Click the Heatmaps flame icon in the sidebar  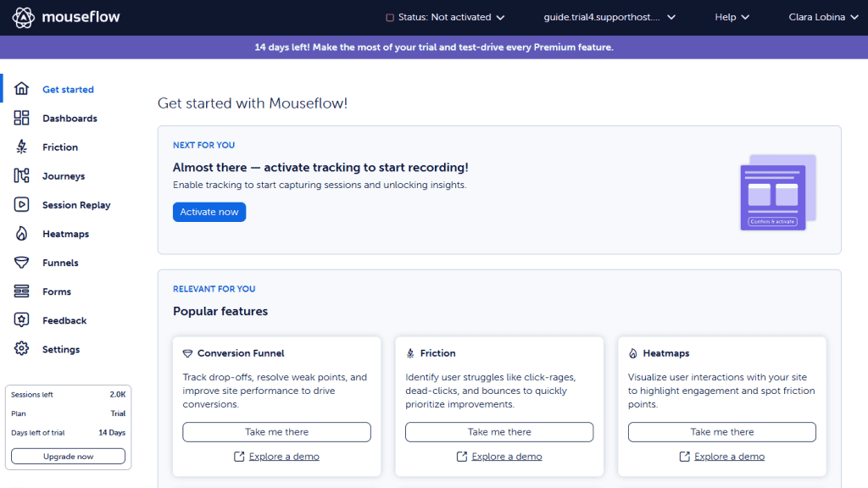[x=21, y=234]
